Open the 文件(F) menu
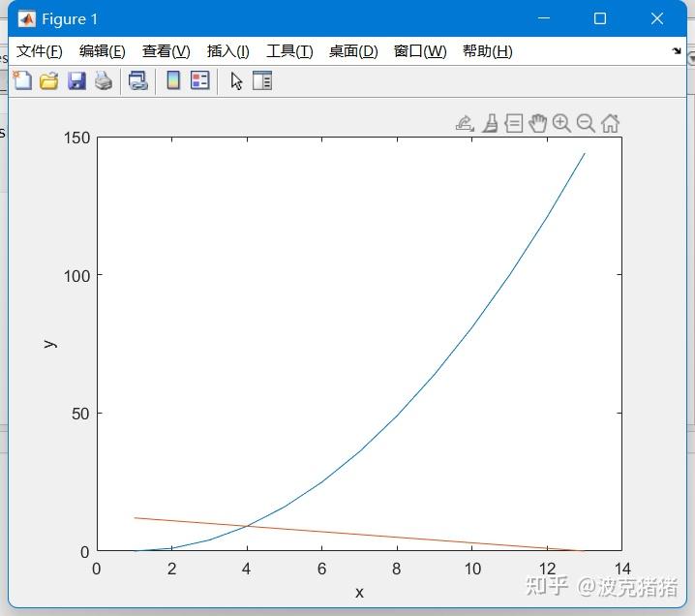This screenshot has width=695, height=616. point(40,51)
